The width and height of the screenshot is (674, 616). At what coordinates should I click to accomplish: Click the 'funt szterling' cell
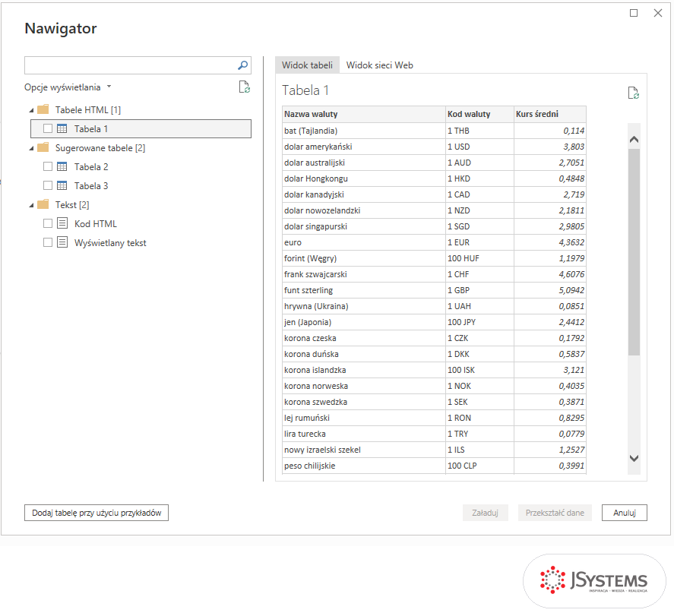pos(364,290)
